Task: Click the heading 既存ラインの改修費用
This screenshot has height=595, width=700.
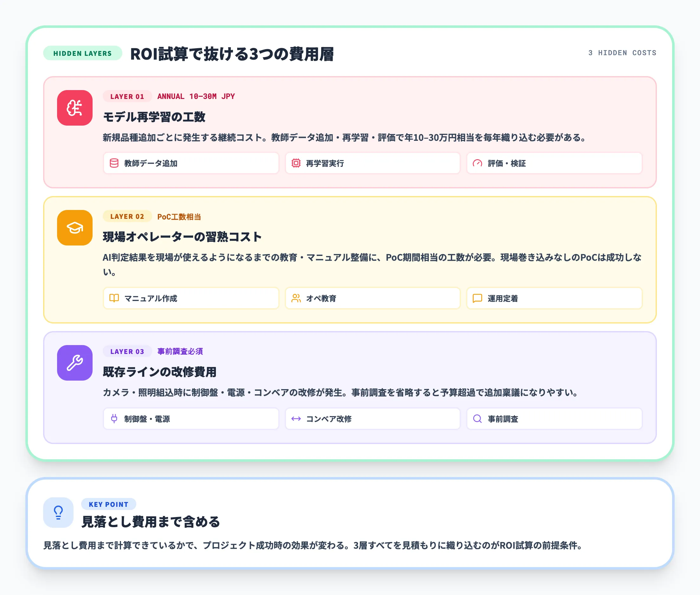Action: (x=159, y=372)
